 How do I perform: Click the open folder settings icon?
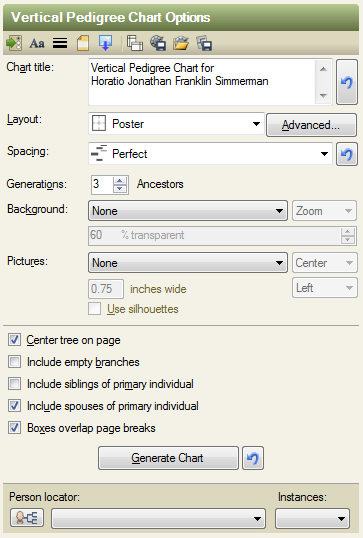[x=181, y=44]
